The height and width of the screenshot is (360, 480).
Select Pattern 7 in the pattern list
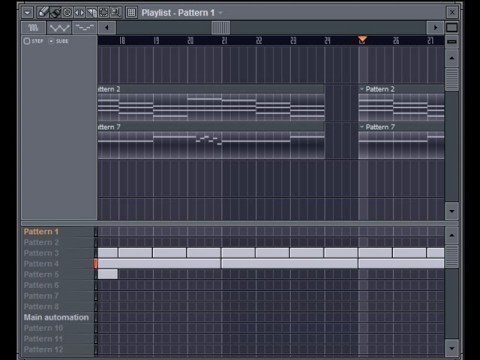click(41, 296)
